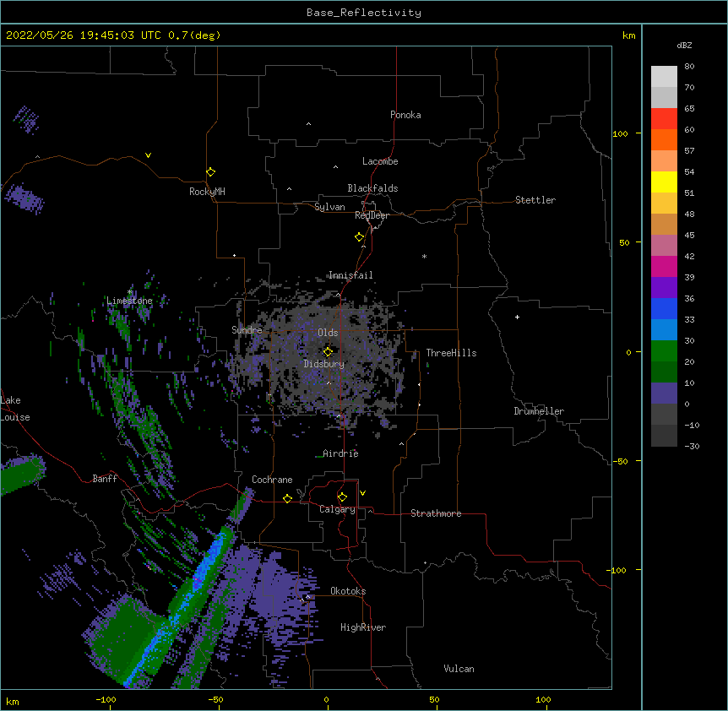The height and width of the screenshot is (711, 728).
Task: Select the bright yellow 51–54 dBZ legend swatch
Action: tap(664, 182)
